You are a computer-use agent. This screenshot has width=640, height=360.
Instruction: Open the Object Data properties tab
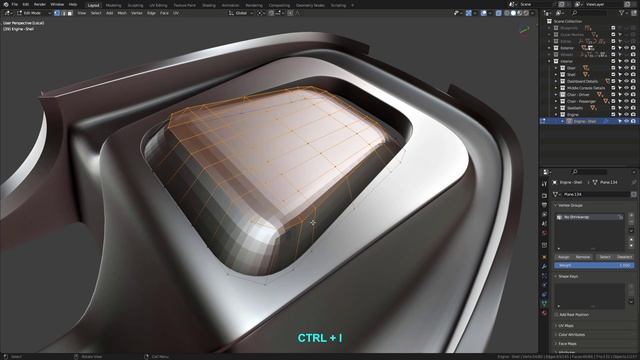coord(544,303)
